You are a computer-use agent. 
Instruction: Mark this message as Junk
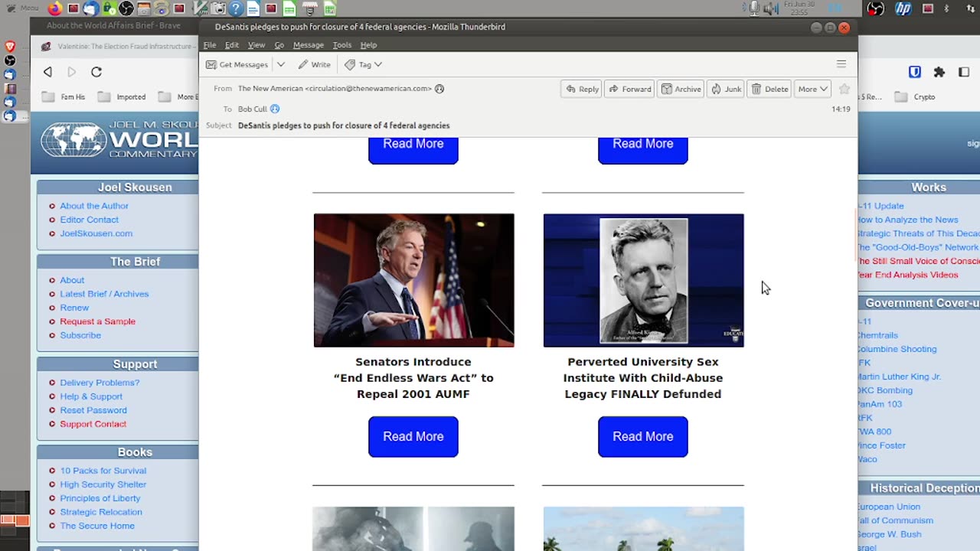[726, 89]
